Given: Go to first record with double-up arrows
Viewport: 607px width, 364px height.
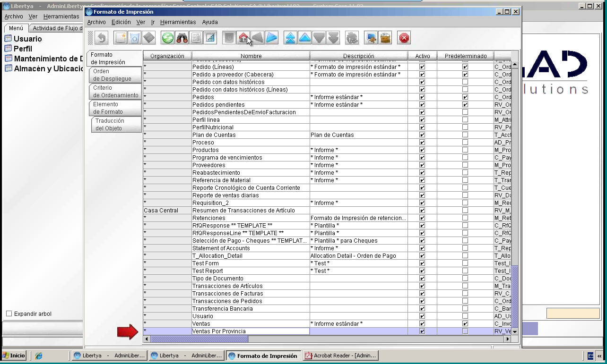Looking at the screenshot, I should pos(290,38).
